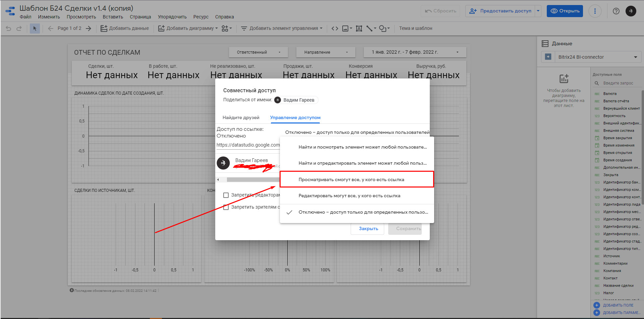Viewport: 644px width, 319px height.
Task: Click the blue 'Открыть' button
Action: (x=565, y=11)
